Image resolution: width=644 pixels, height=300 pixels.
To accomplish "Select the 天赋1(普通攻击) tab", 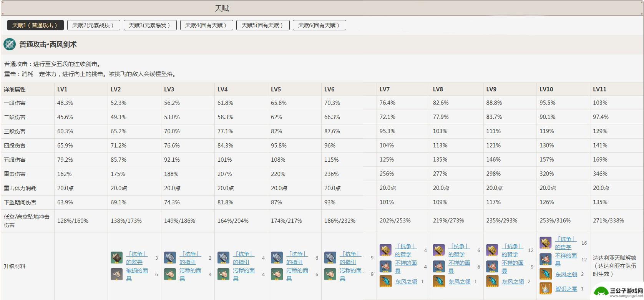I will click(35, 25).
